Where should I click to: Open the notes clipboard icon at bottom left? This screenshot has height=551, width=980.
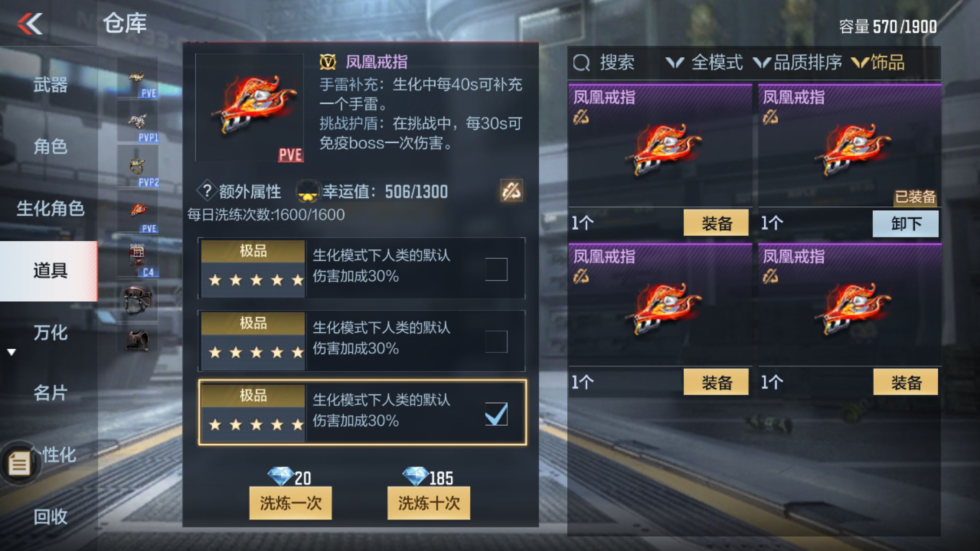[19, 463]
